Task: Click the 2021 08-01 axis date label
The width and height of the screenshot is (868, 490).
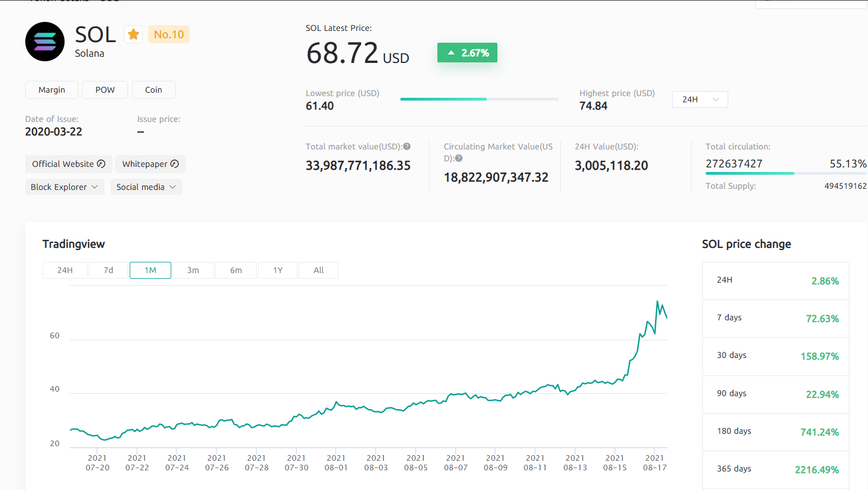Action: [x=336, y=462]
